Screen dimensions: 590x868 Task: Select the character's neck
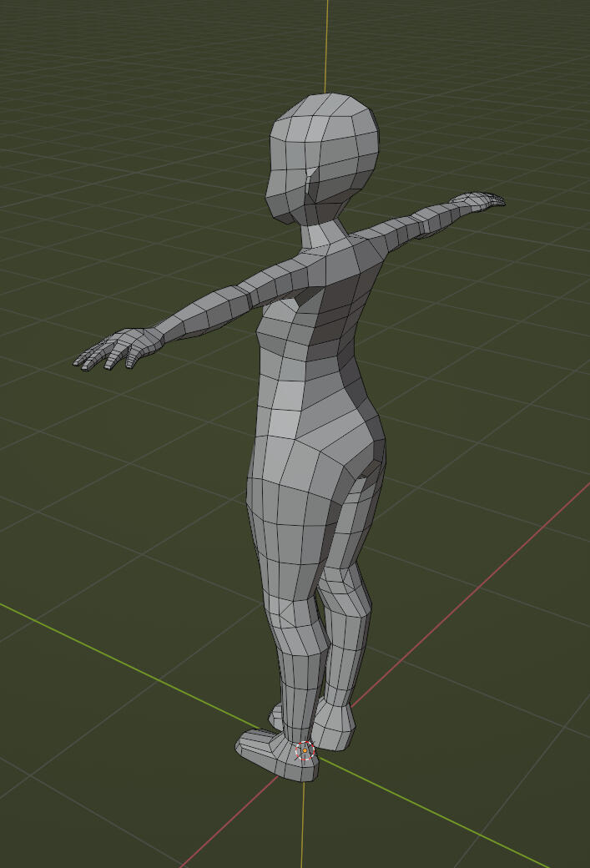click(321, 230)
